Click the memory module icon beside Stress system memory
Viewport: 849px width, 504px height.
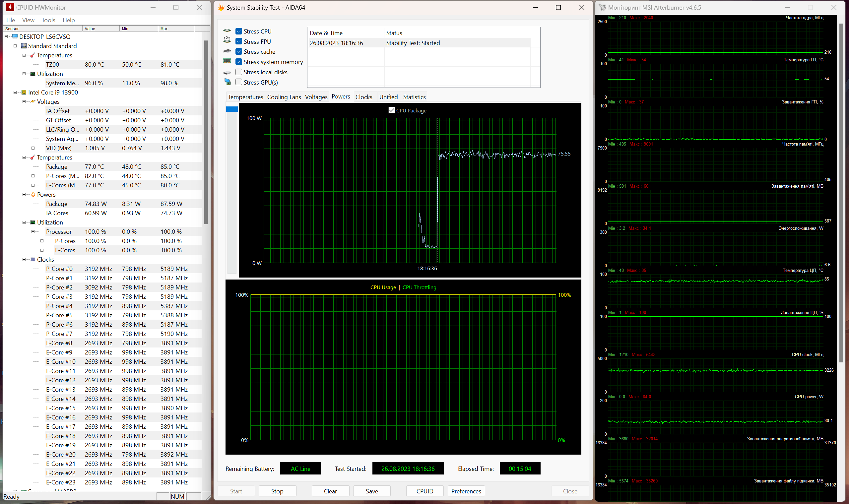point(227,61)
